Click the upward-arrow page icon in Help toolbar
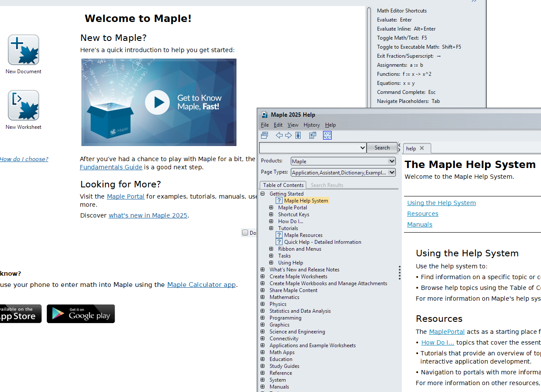This screenshot has width=541, height=392. 298,135
